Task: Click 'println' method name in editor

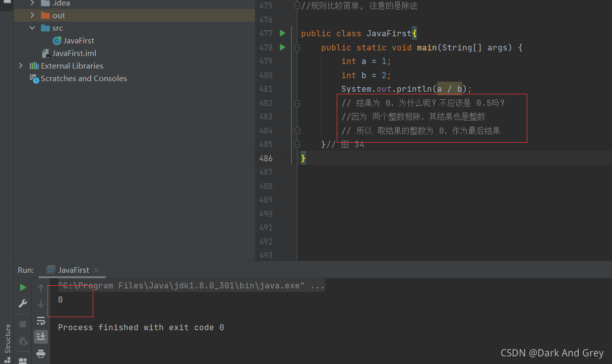Action: coord(414,89)
